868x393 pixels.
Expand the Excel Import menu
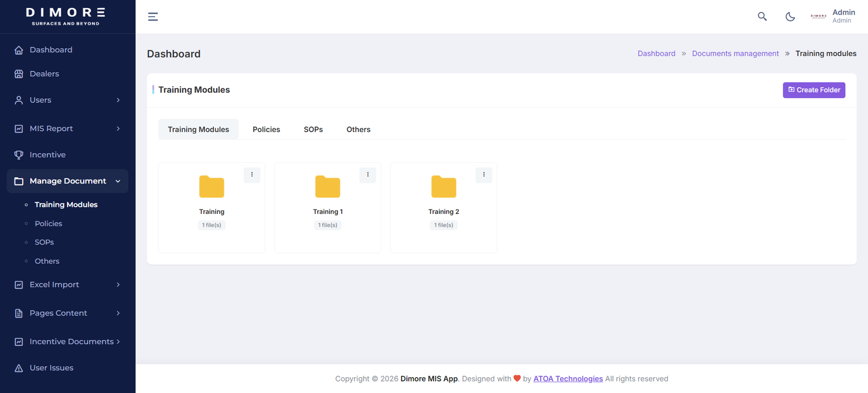68,284
